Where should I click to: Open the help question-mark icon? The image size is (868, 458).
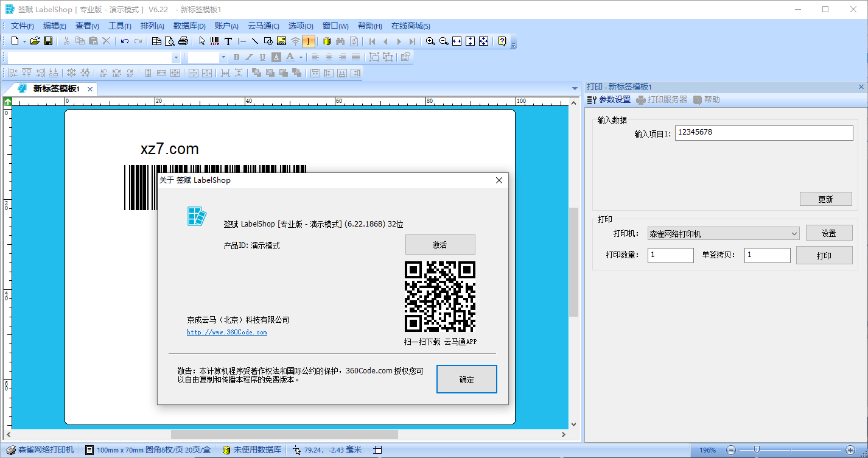(502, 41)
